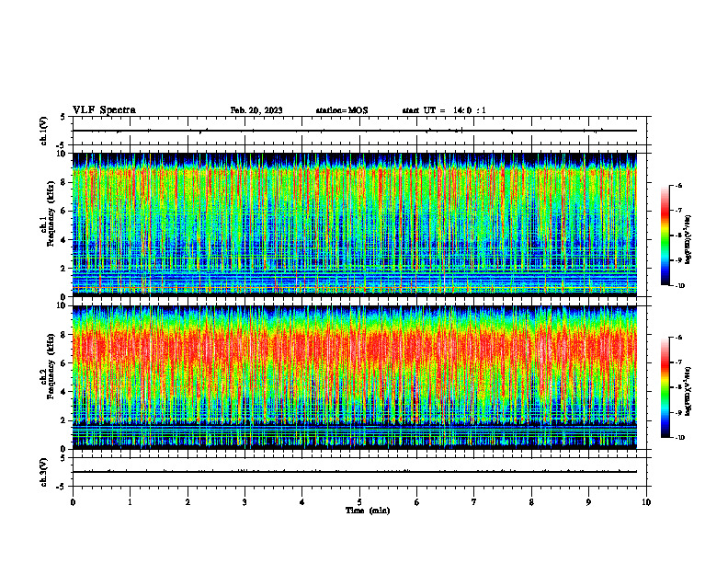The height and width of the screenshot is (563, 728).
Task: Click time axis tick label "6"
Action: click(417, 502)
